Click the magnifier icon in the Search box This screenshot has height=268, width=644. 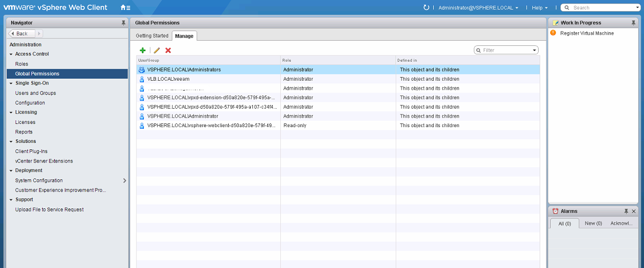[x=567, y=8]
